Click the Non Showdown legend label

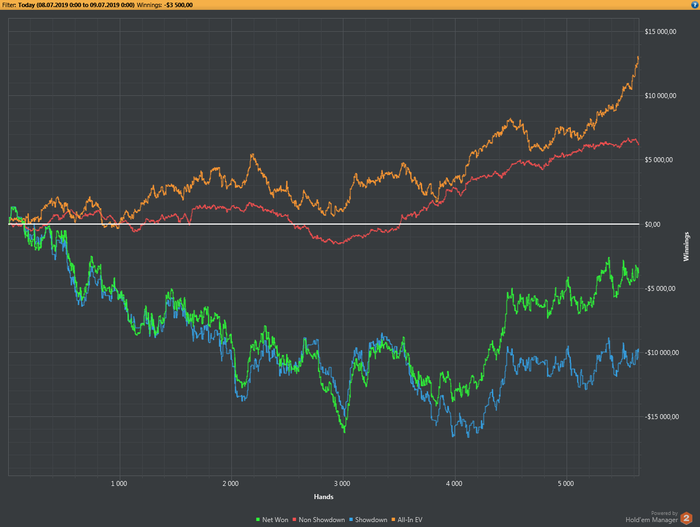click(321, 519)
